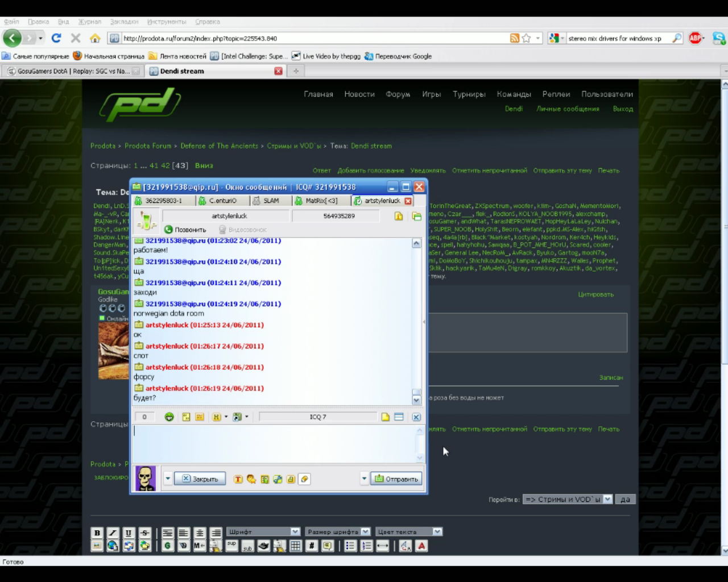Click the eraser icon in QIP bottom bar

click(305, 479)
